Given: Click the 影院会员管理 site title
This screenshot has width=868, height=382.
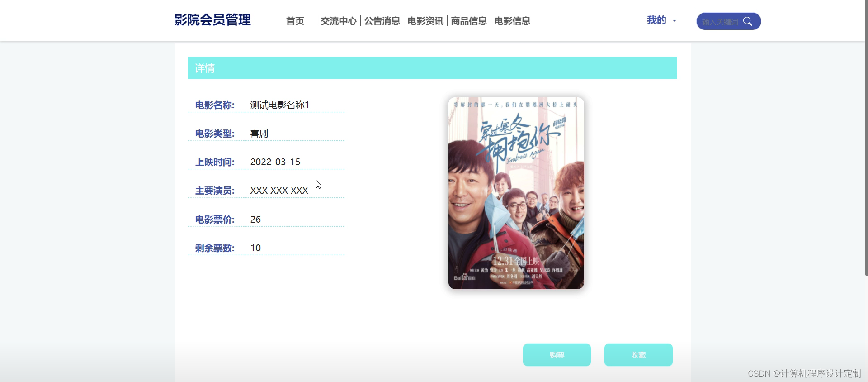Looking at the screenshot, I should tap(212, 20).
